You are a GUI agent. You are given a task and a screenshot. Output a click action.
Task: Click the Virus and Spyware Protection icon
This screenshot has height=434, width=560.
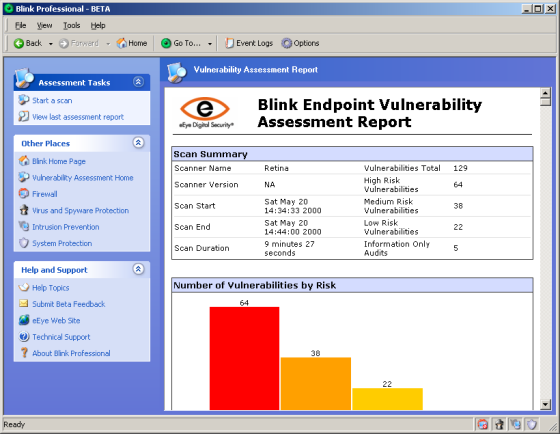24,210
